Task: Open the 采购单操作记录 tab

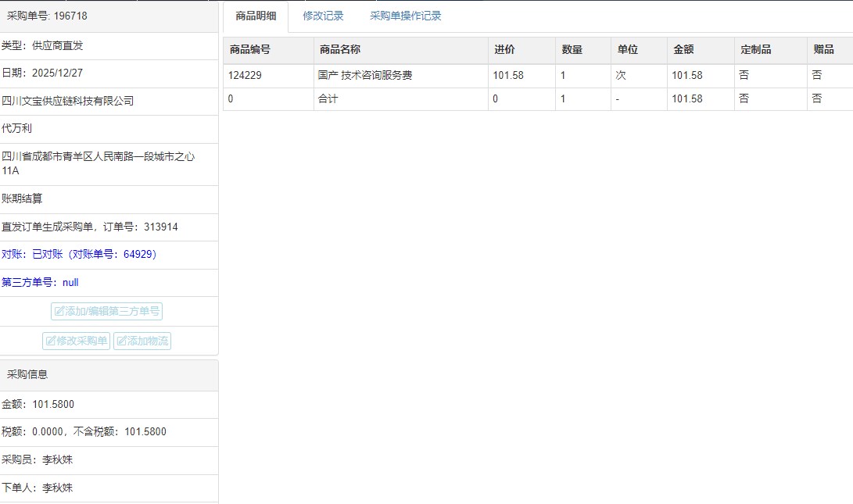Action: click(x=405, y=16)
